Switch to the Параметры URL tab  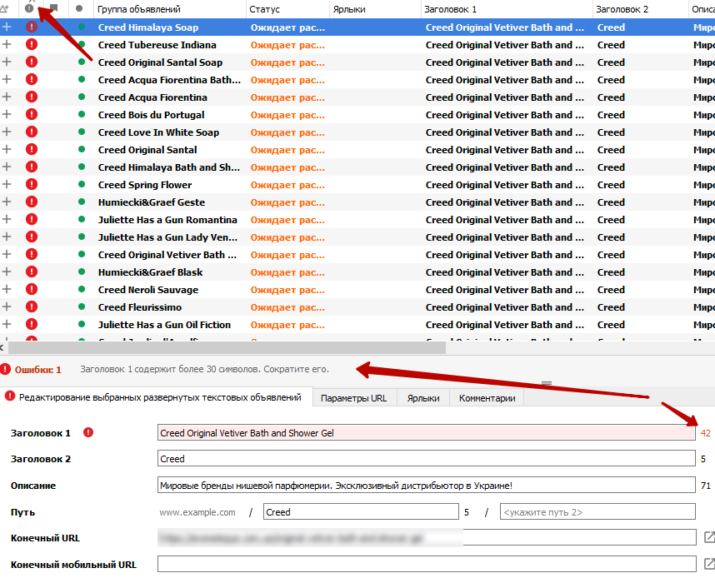click(354, 398)
